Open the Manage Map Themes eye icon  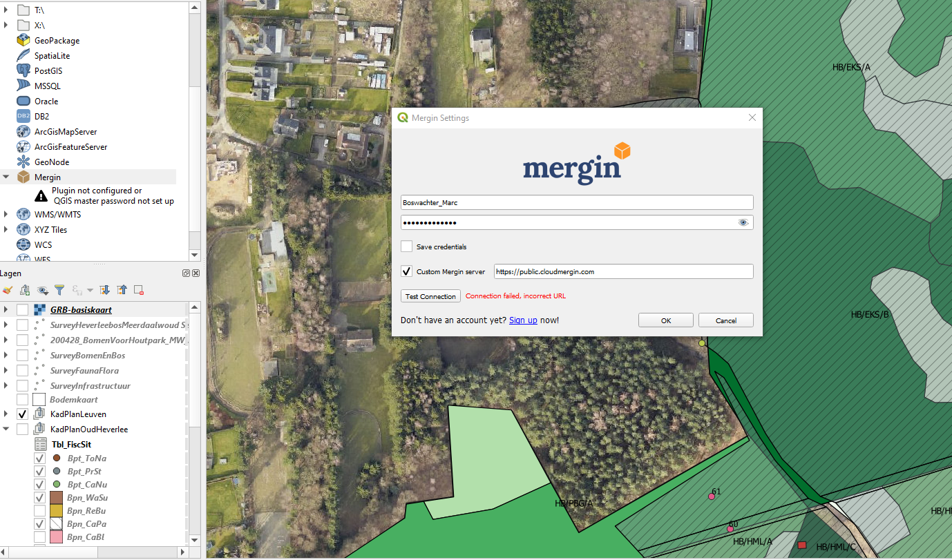(x=41, y=289)
